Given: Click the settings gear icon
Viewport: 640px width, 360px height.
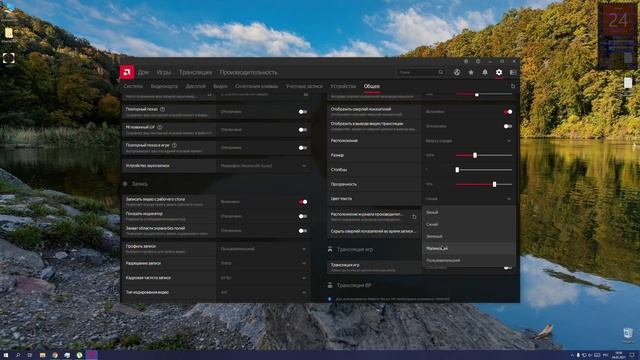Looking at the screenshot, I should tap(499, 72).
